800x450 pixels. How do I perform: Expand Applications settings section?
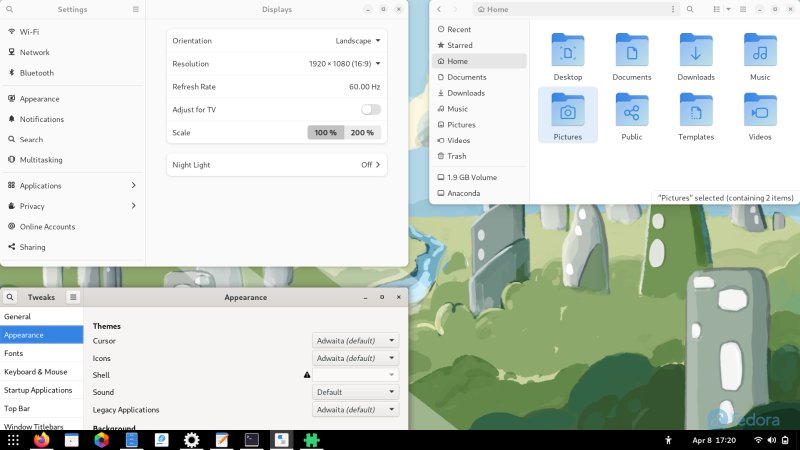72,186
